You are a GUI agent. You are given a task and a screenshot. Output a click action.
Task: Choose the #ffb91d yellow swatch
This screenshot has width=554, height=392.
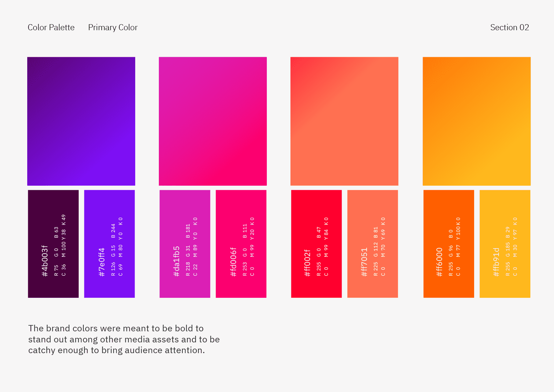505,244
